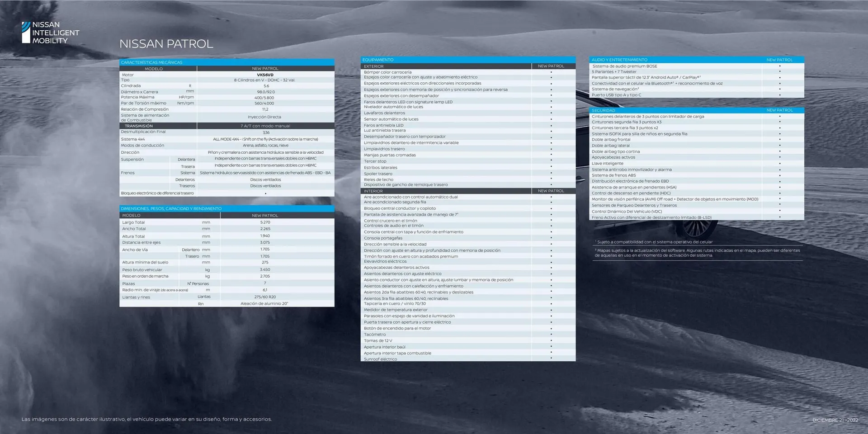Screen dimensions: 868x434
Task: Click the illustrative images disclaimer at the bottom
Action: 146,419
